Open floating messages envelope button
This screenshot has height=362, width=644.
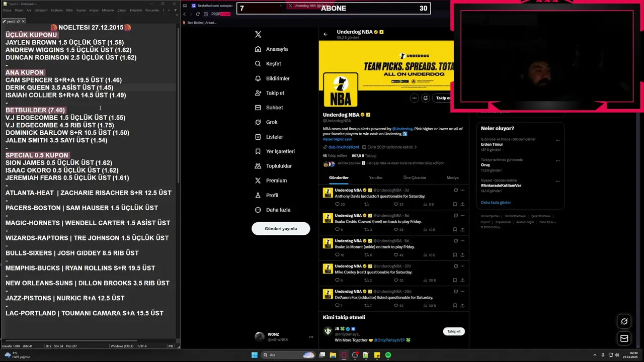(624, 338)
